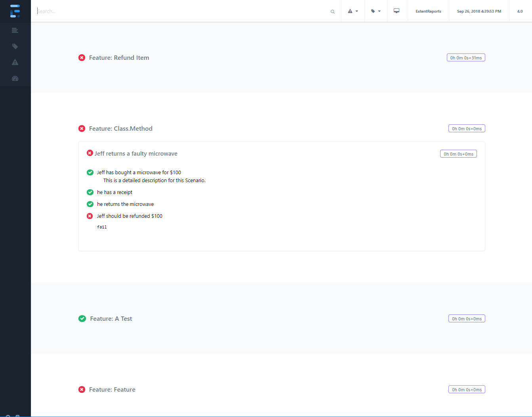The image size is (532, 417).
Task: Focus the Search input field
Action: pyautogui.click(x=182, y=11)
